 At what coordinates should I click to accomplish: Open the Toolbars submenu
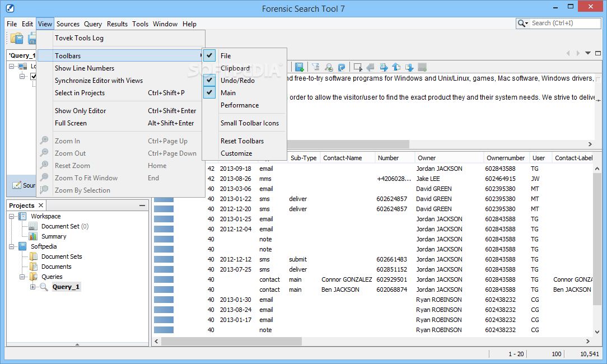click(121, 56)
